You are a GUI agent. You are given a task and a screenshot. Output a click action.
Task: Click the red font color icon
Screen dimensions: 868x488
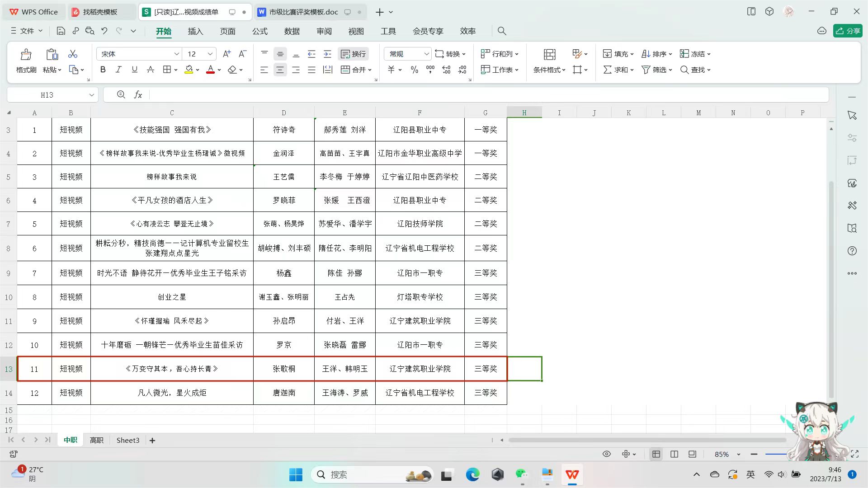[x=210, y=70]
